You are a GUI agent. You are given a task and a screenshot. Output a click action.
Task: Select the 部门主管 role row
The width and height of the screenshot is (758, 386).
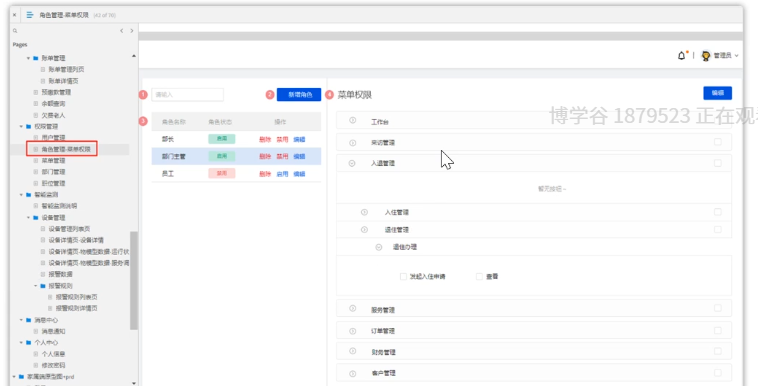pos(236,156)
